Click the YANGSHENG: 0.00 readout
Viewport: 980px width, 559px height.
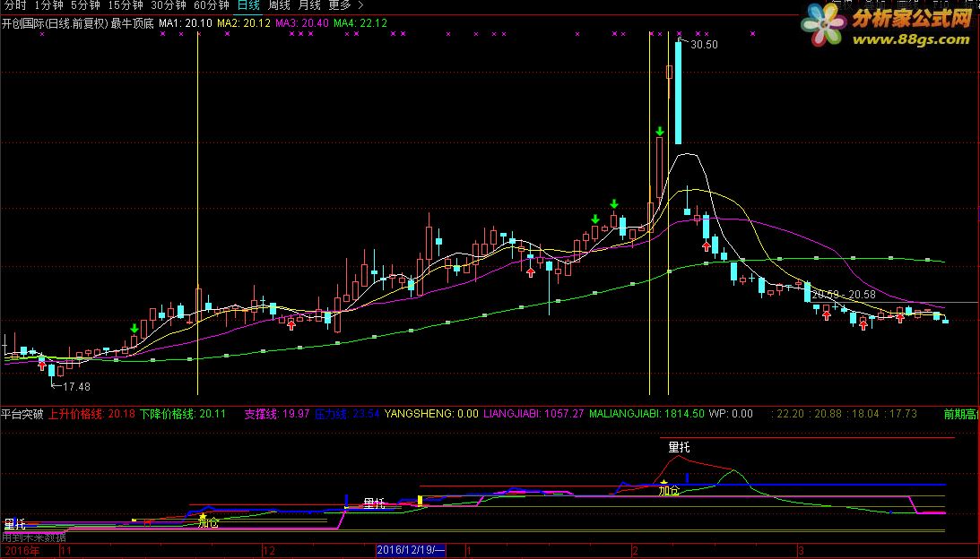tap(431, 414)
